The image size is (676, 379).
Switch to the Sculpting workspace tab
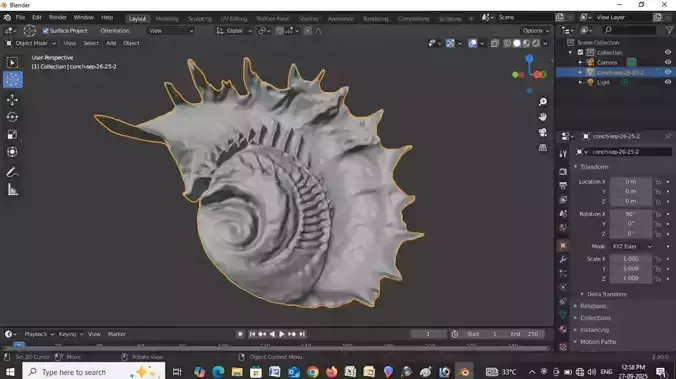click(x=200, y=19)
